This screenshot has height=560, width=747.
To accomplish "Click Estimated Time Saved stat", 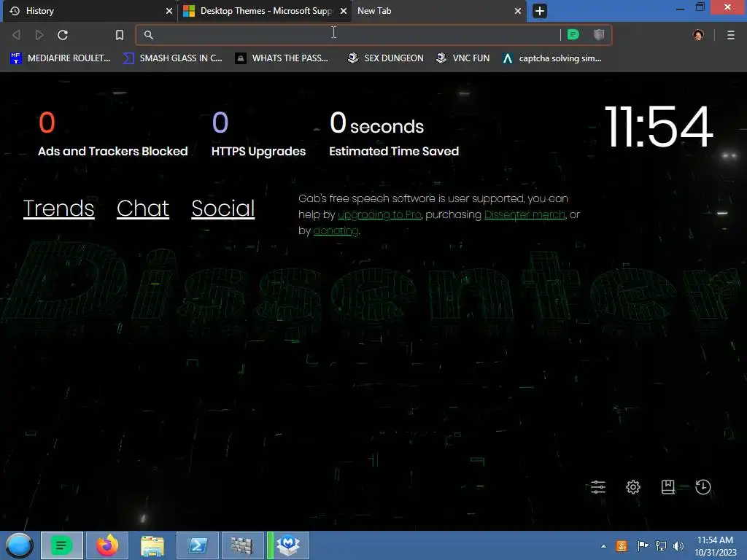I will 394,134.
